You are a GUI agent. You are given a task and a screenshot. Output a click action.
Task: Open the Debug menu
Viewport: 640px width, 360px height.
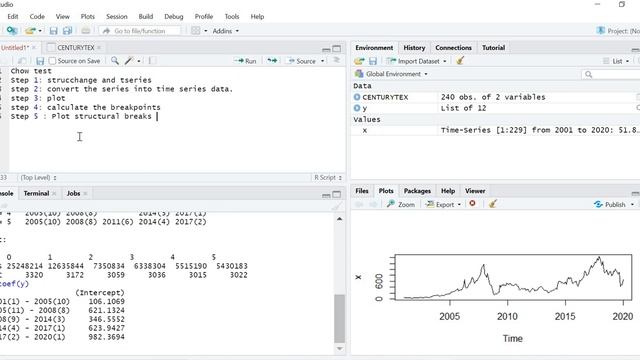[x=174, y=17]
